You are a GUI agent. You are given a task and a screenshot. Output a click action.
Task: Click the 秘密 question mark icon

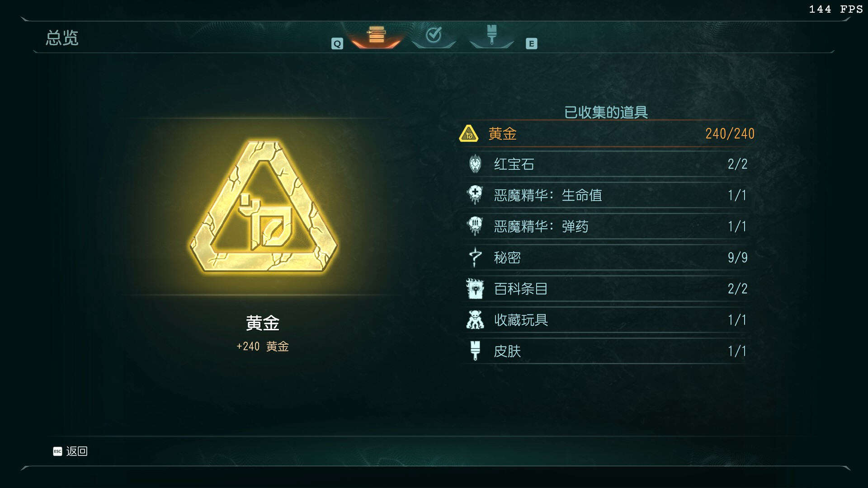pyautogui.click(x=475, y=258)
